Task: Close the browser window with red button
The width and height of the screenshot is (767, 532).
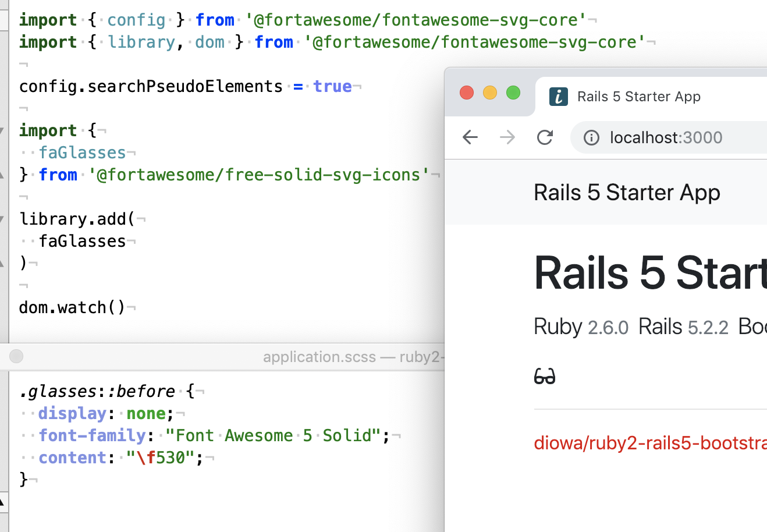Action: click(467, 93)
